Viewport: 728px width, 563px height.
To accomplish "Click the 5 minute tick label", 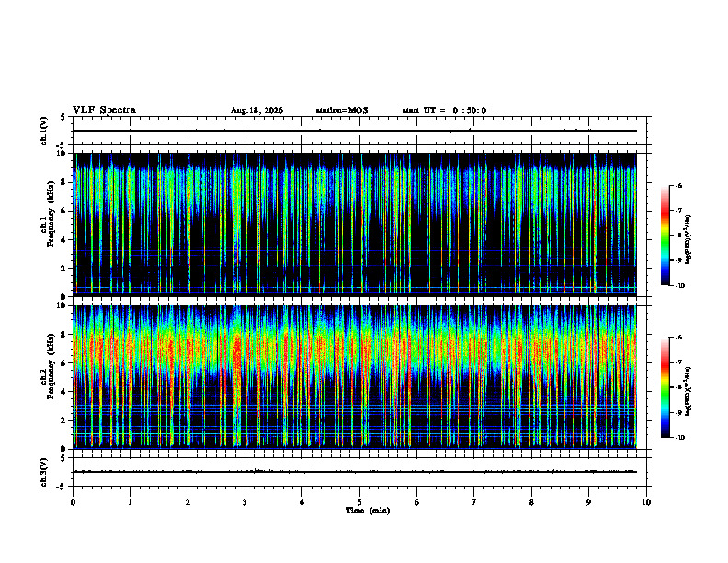I will pos(359,502).
